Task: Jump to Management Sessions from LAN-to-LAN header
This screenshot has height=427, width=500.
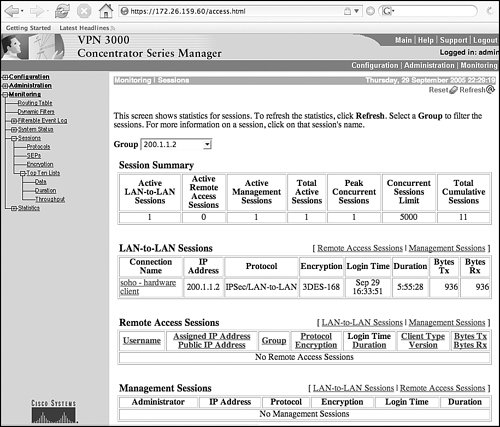Action: [x=447, y=248]
